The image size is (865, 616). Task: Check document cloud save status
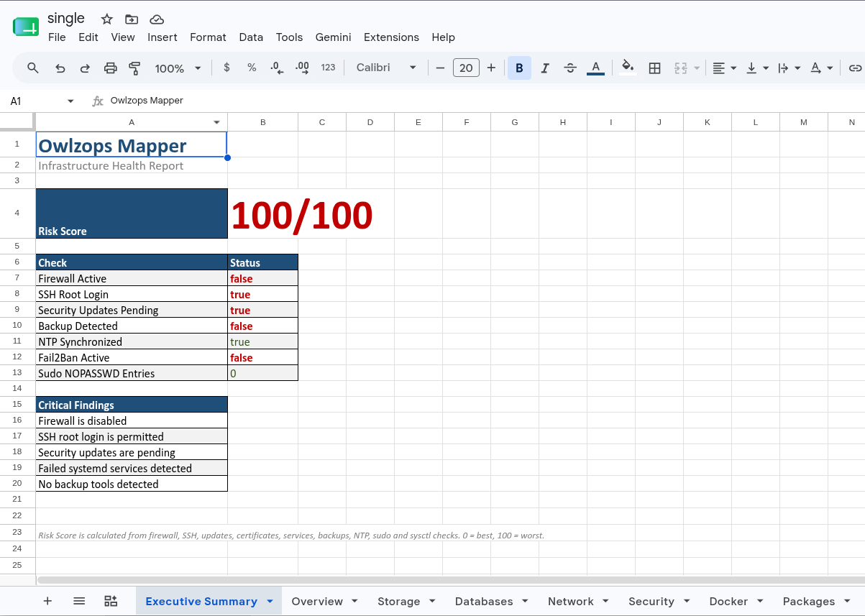156,19
